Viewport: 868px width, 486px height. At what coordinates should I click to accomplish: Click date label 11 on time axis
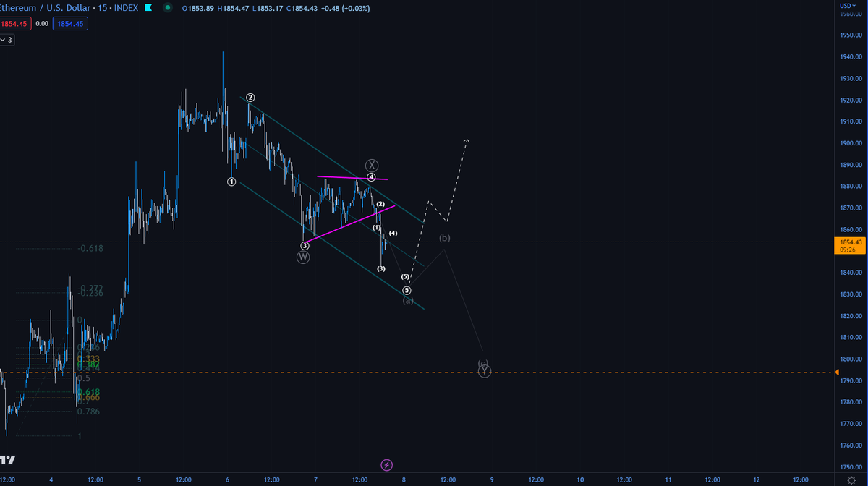668,479
